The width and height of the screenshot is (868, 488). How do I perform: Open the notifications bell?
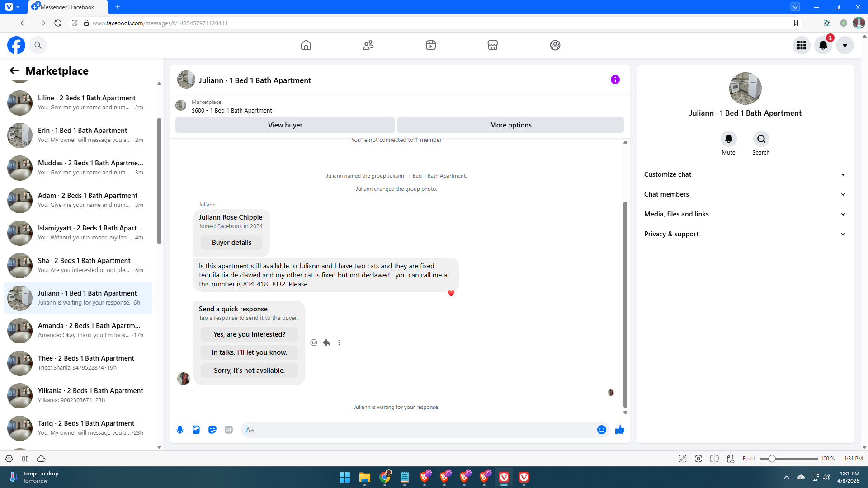coord(823,45)
